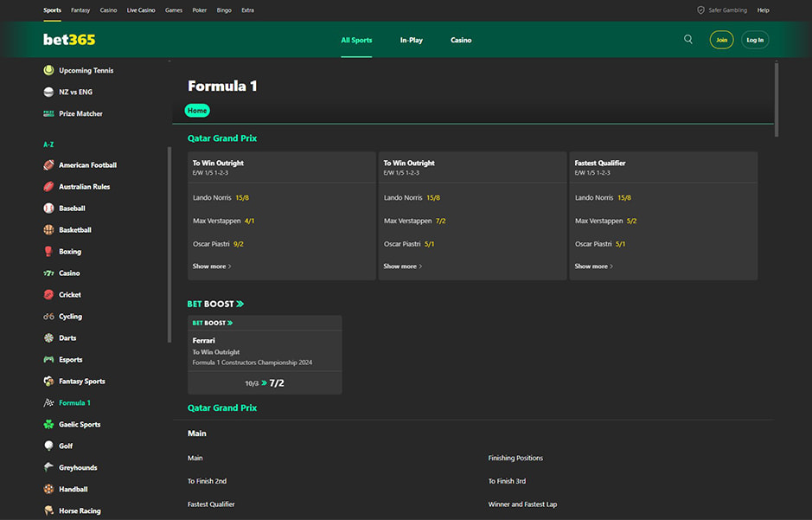Open the To Finish 2nd market link
Viewport: 812px width, 520px height.
[x=208, y=481]
